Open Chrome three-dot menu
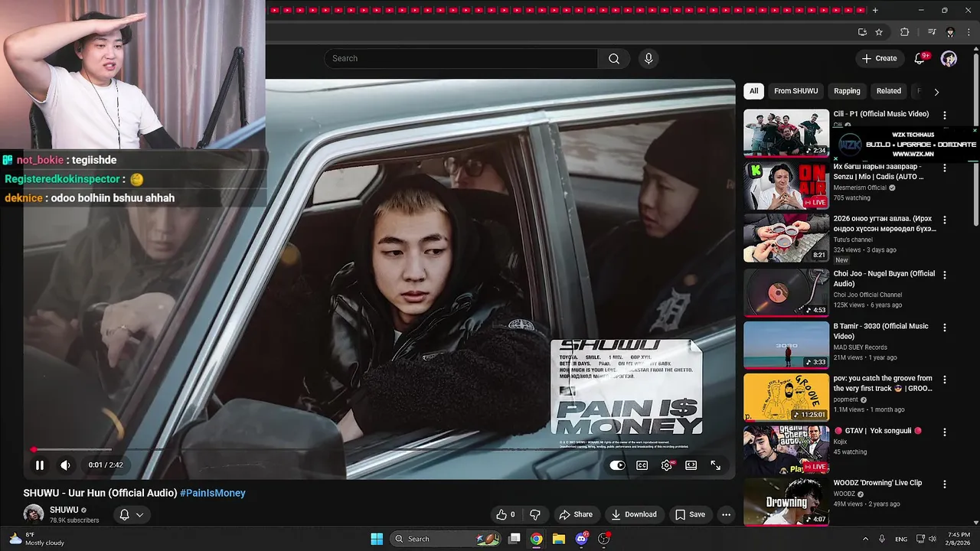Viewport: 980px width, 551px height. tap(969, 32)
